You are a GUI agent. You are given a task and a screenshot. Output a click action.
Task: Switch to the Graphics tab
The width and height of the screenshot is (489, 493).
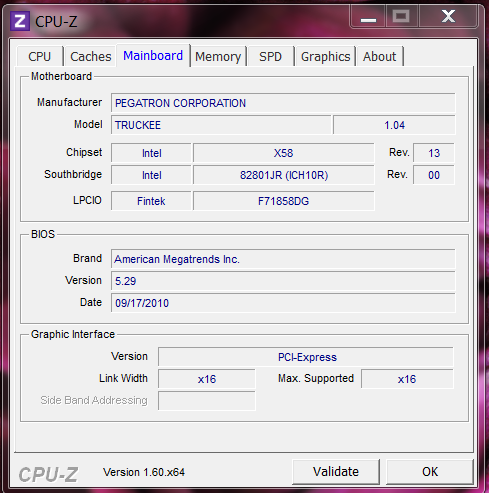[325, 56]
